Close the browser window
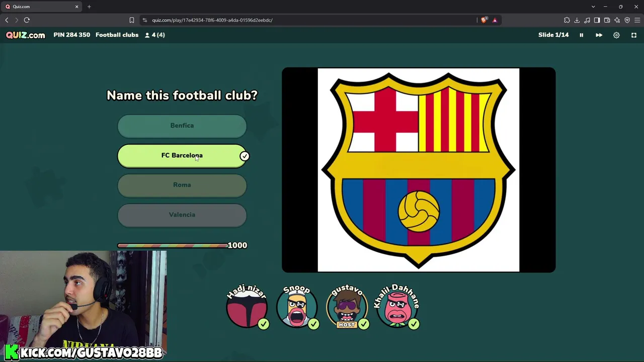The image size is (644, 362). click(x=636, y=7)
